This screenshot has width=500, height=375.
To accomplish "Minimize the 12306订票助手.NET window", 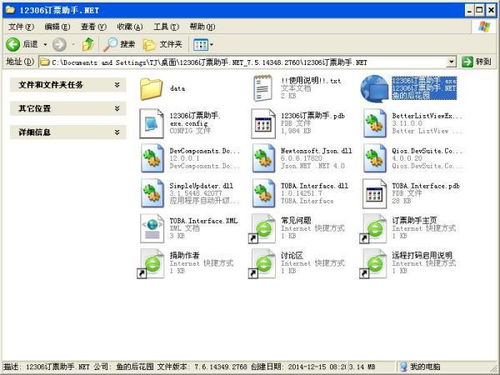I will (469, 10).
